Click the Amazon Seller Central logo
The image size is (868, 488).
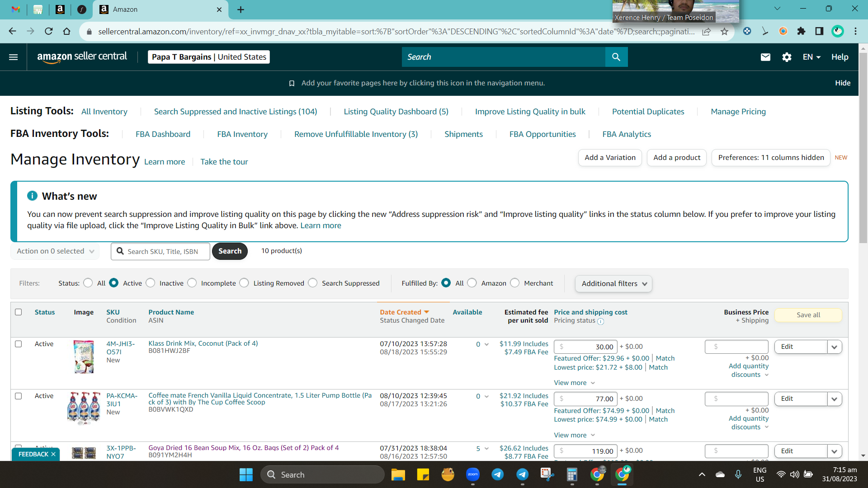[x=82, y=57]
